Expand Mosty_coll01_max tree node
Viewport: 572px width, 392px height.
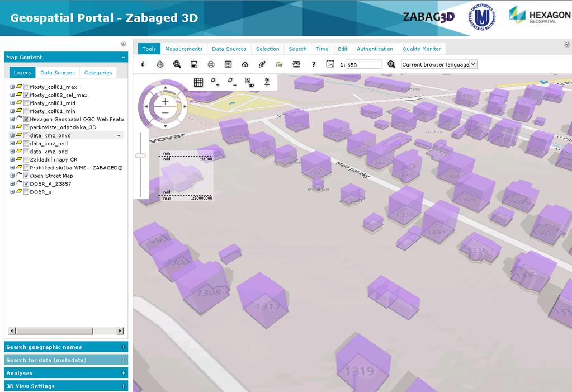[12, 87]
